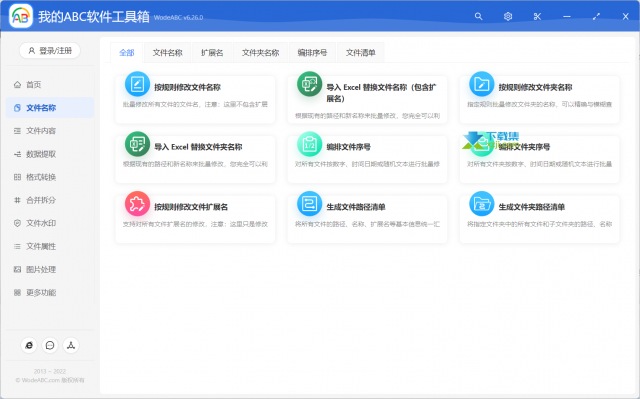Click the four-squares icon beside 更多功能
Screen dimensions: 640x399
17,293
